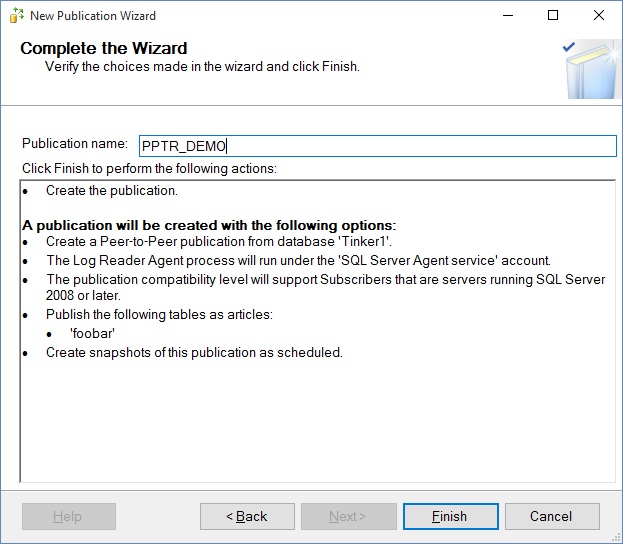This screenshot has height=544, width=623.
Task: Click the New Publication Wizard title bar icon
Action: point(15,16)
